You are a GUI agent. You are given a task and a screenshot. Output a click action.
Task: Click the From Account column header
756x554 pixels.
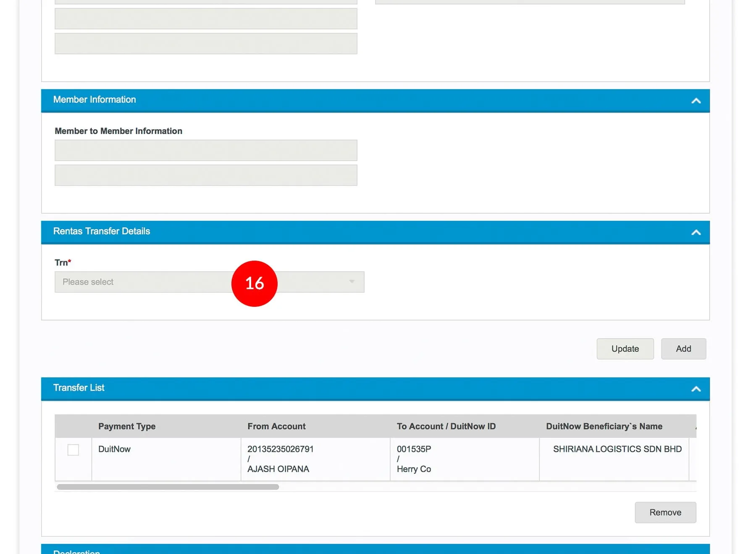click(276, 426)
